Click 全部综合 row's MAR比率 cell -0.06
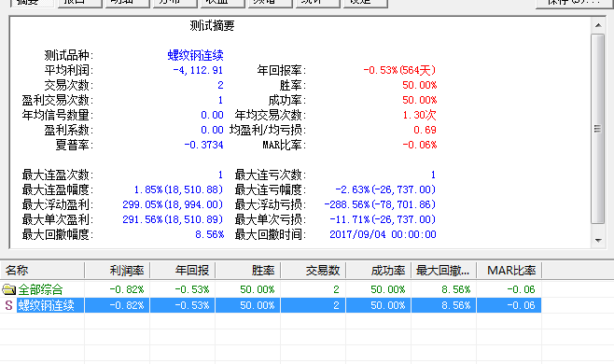This screenshot has height=364, width=614. pyautogui.click(x=509, y=289)
